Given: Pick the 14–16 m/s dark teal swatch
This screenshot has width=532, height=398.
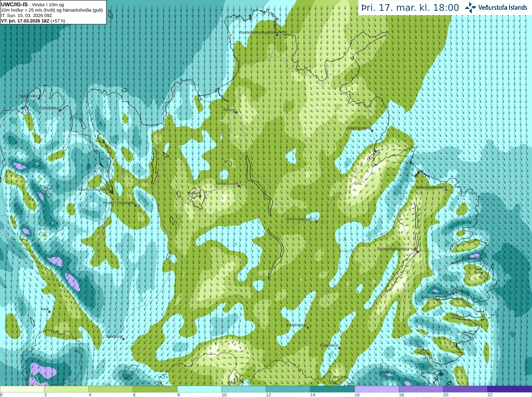Looking at the screenshot, I should pos(332,389).
